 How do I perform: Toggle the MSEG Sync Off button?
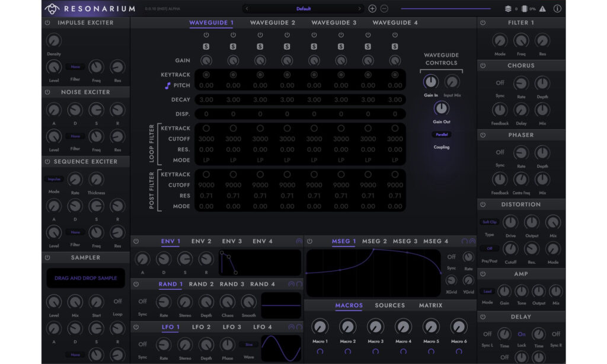451,257
